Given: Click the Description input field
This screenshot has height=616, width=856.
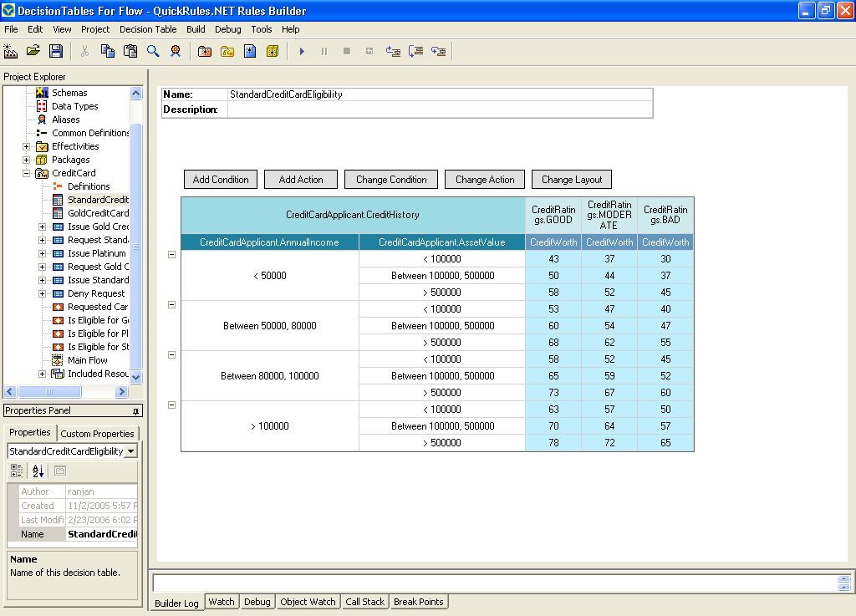Looking at the screenshot, I should point(440,109).
